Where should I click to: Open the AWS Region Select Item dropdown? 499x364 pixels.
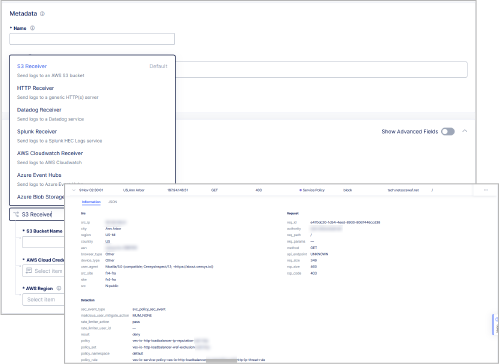tap(43, 299)
